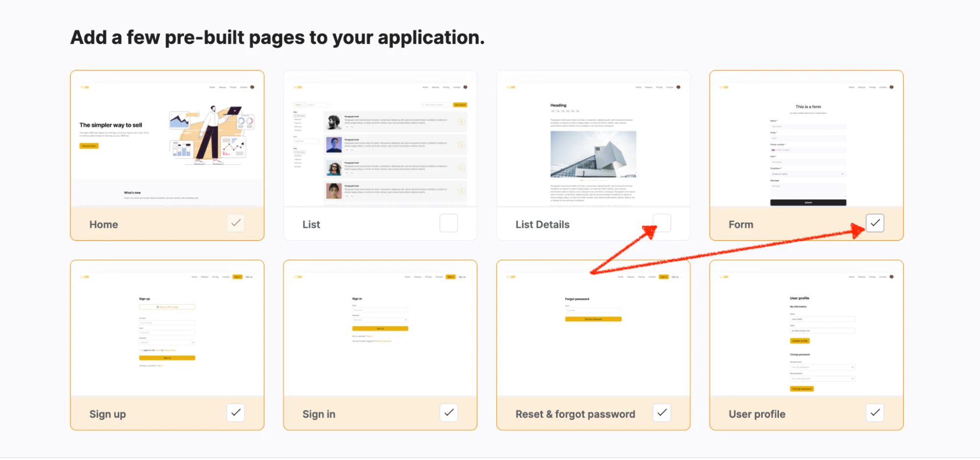980x460 pixels.
Task: Select the Form page preview thumbnail
Action: click(x=806, y=139)
